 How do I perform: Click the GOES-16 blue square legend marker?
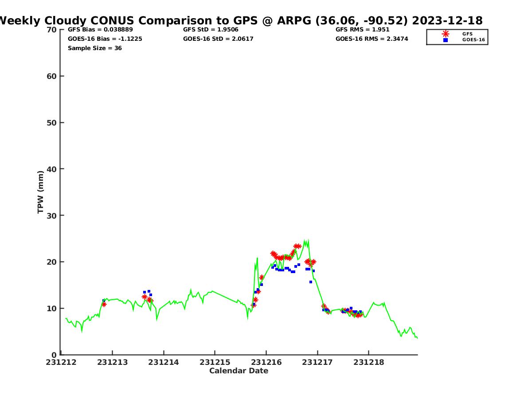(446, 40)
